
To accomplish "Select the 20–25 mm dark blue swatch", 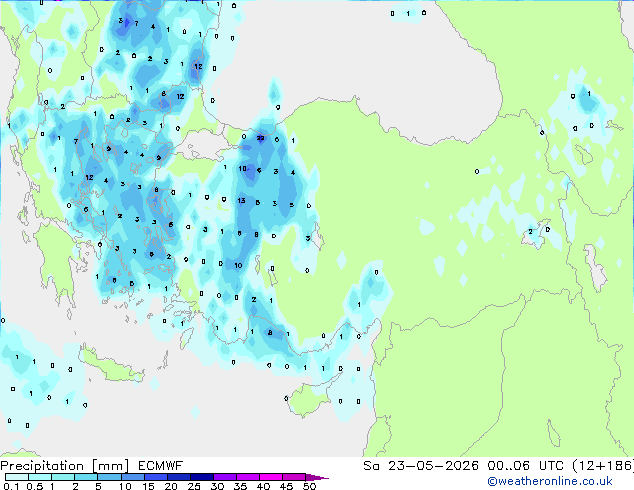I will tap(178, 477).
